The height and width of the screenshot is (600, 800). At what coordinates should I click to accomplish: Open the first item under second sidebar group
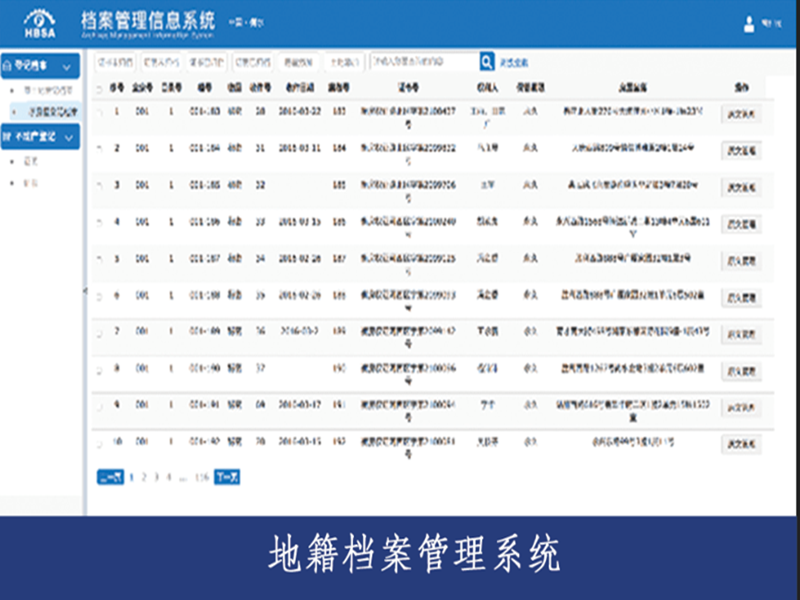click(30, 160)
